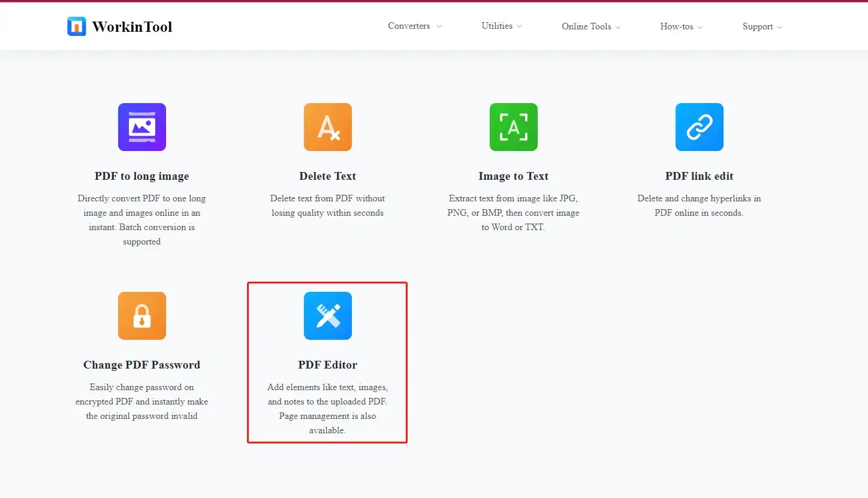Screen dimensions: 868x498
Task: Click the Change PDF Password heading
Action: 141,364
